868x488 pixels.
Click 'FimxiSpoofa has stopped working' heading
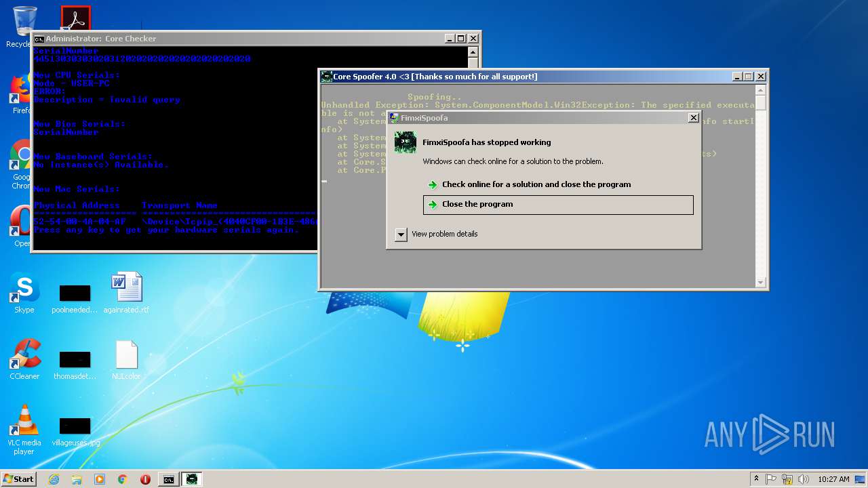point(487,142)
